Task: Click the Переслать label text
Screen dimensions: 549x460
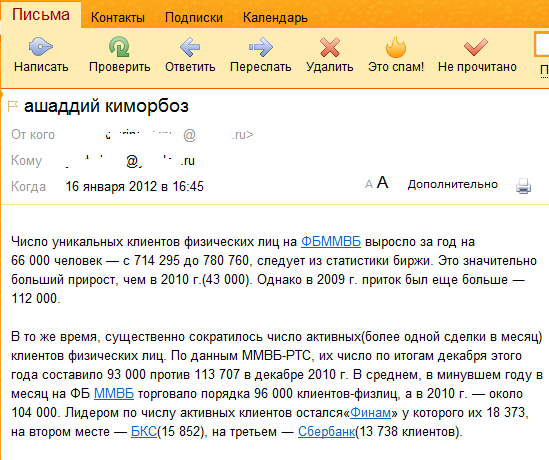Action: click(260, 67)
